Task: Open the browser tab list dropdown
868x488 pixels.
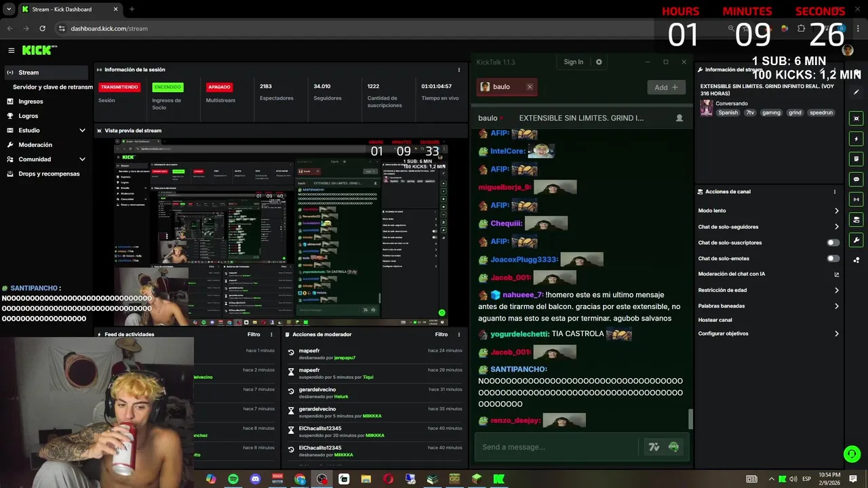Action: tap(7, 9)
